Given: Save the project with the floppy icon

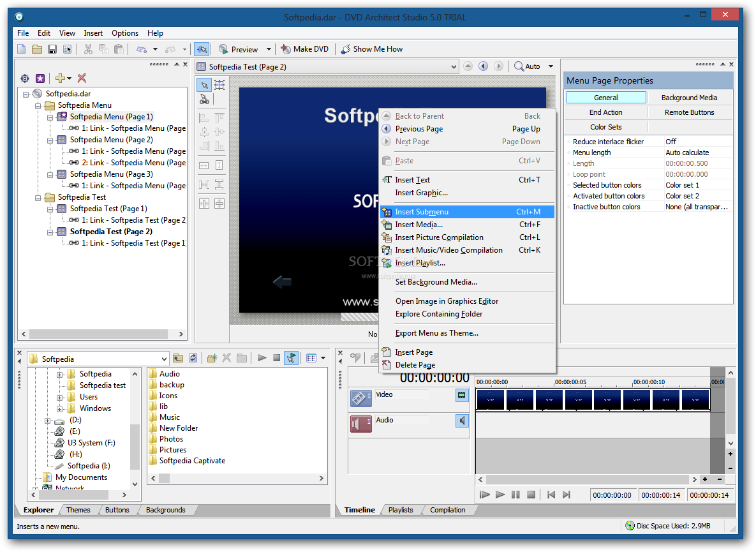Looking at the screenshot, I should coord(52,49).
